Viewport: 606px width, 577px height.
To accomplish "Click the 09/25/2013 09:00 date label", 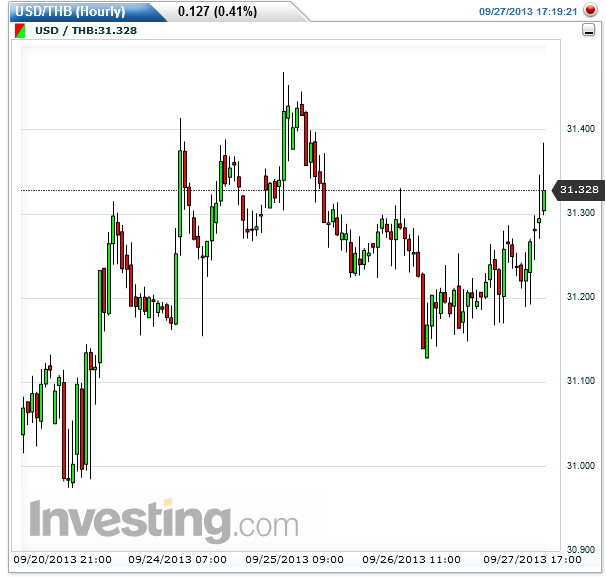I will click(x=294, y=560).
